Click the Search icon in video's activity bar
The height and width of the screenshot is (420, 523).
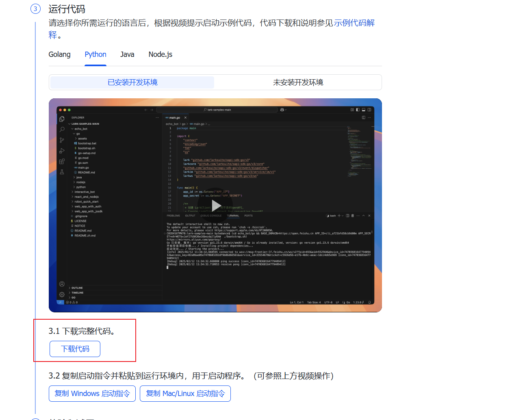click(x=62, y=130)
